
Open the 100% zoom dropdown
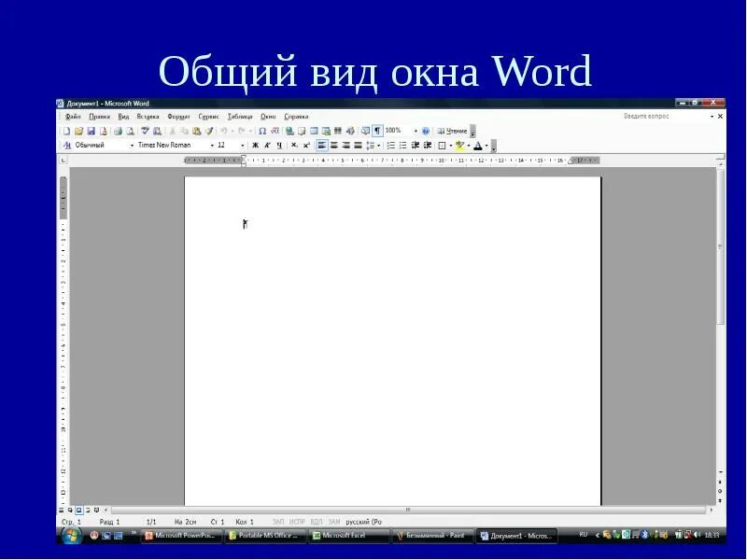pyautogui.click(x=416, y=131)
